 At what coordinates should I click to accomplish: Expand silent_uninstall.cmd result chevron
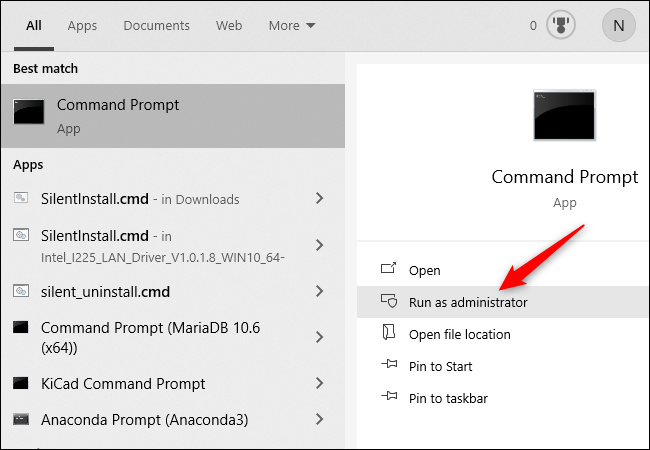319,291
